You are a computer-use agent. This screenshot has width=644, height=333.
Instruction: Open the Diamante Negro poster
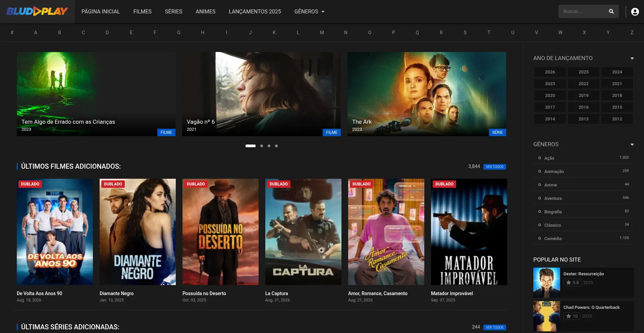coord(138,232)
